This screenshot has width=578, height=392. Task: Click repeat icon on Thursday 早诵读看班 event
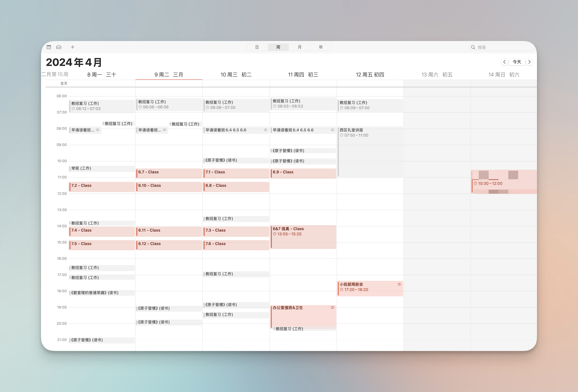coord(332,130)
